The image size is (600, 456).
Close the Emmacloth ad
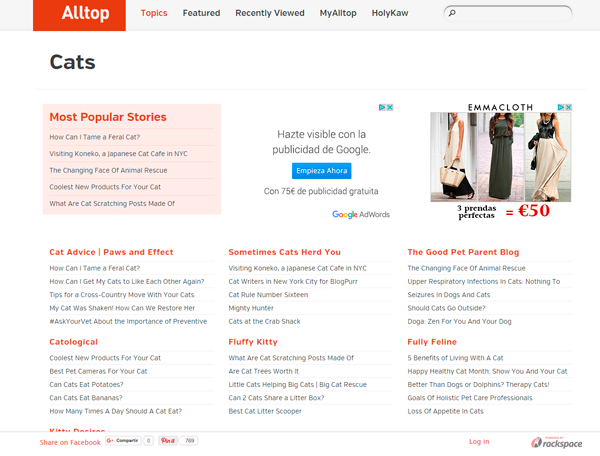[x=566, y=108]
